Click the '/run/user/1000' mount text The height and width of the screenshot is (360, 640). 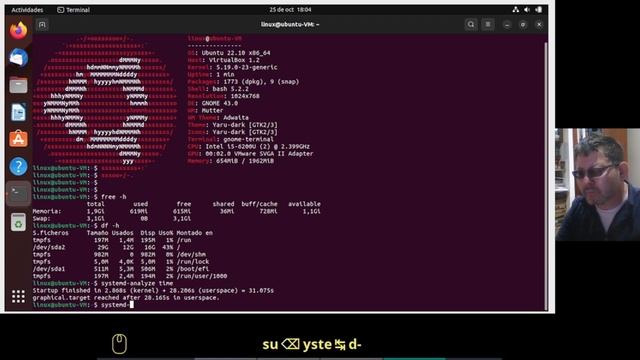click(202, 276)
